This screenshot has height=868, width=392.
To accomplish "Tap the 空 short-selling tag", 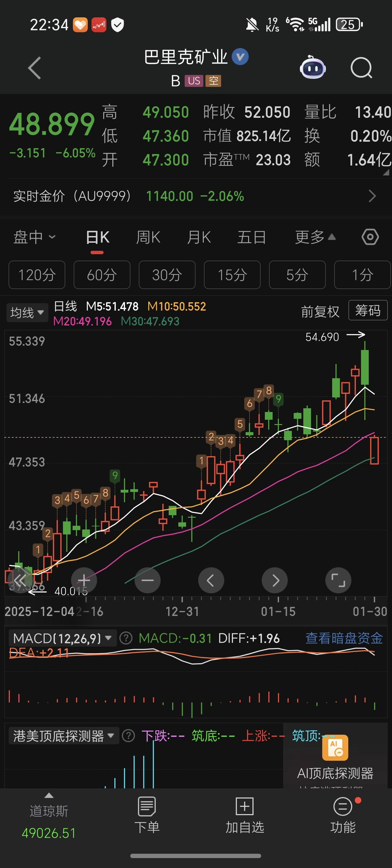I will [x=213, y=81].
